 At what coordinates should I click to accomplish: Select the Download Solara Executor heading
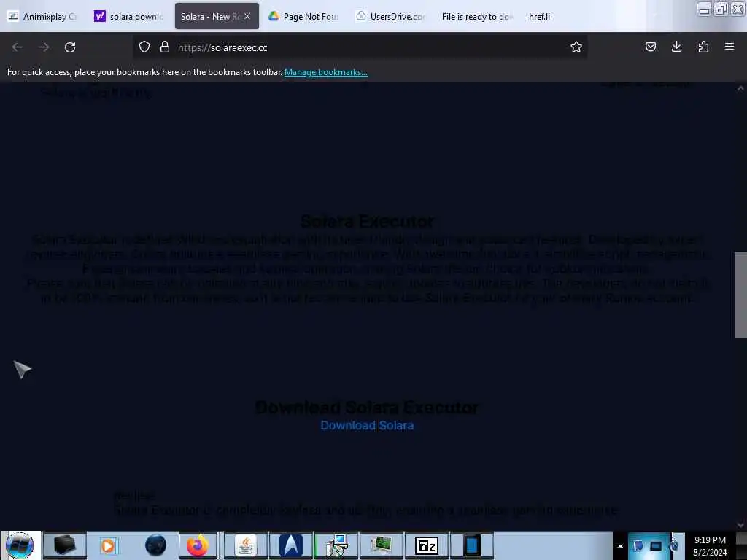point(367,408)
